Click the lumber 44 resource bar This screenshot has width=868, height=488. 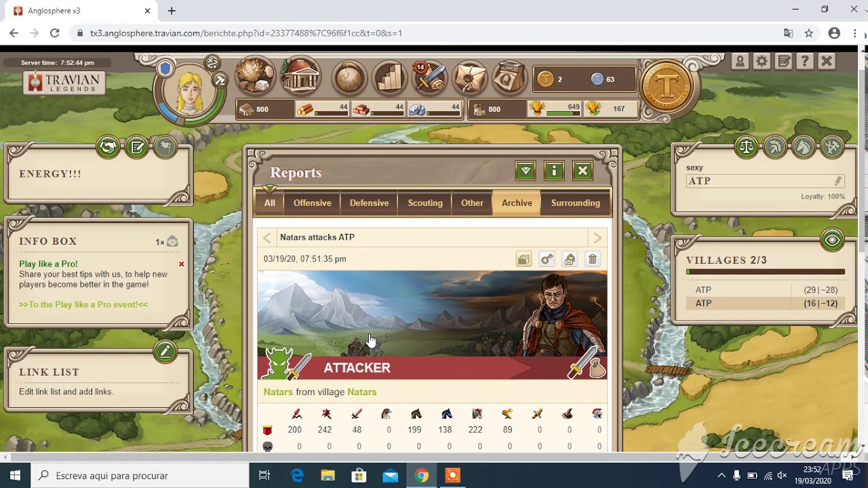click(x=323, y=108)
